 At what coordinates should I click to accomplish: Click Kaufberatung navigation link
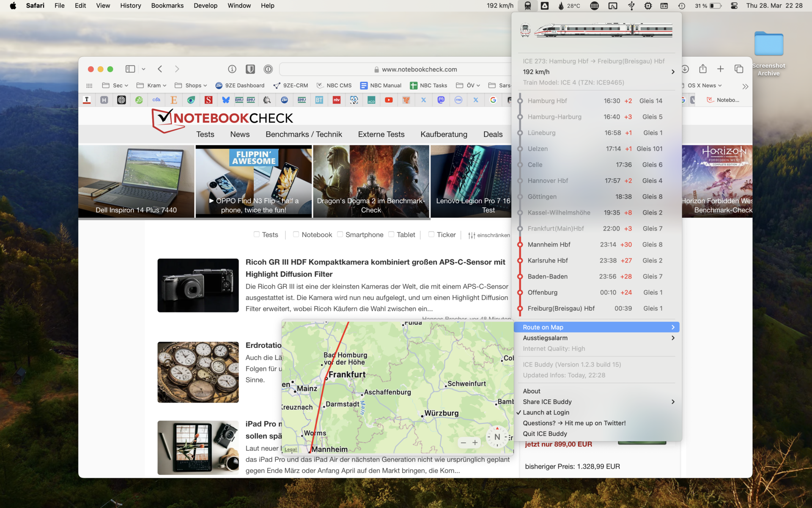click(444, 134)
